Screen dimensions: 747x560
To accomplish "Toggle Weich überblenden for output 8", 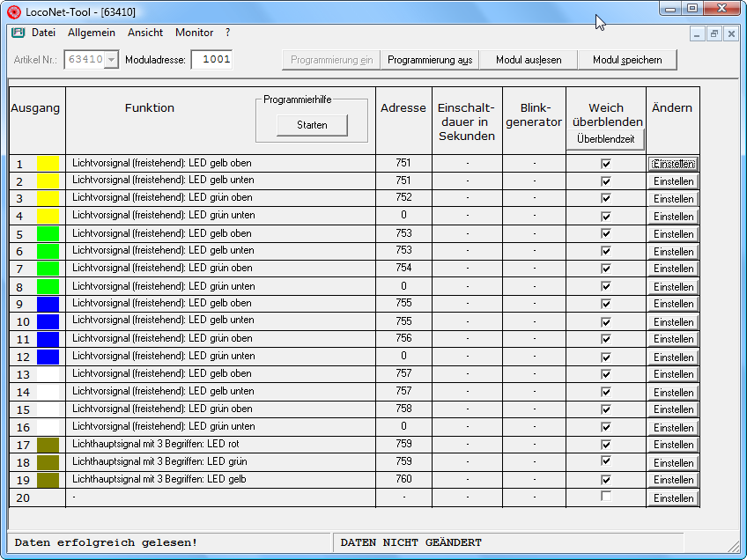I will tap(606, 286).
